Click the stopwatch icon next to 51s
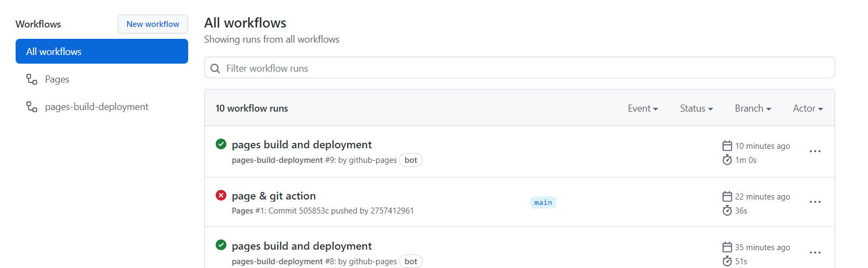 tap(727, 261)
